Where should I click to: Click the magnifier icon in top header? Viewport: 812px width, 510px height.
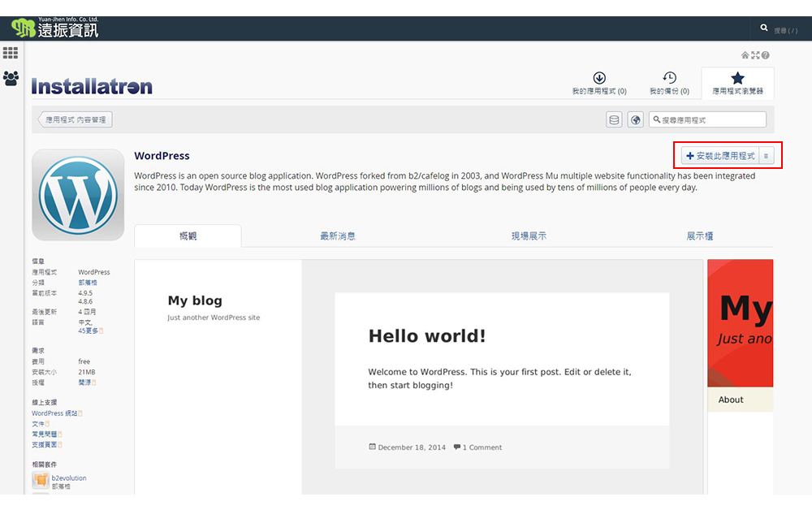tap(764, 28)
